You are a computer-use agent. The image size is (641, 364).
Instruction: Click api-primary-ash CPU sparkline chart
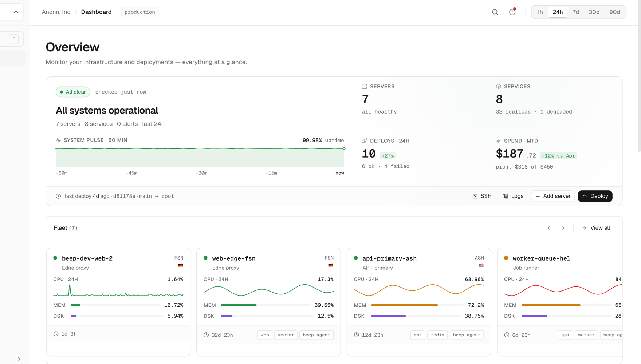click(419, 290)
